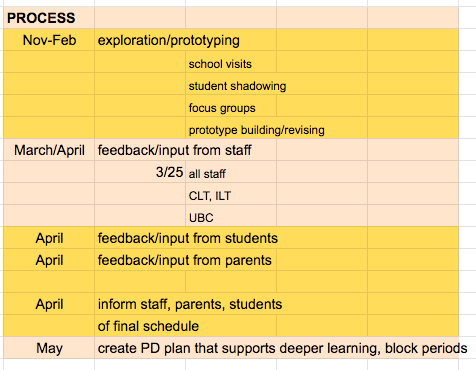The height and width of the screenshot is (370, 476).
Task: Click the 3/25 date cell
Action: click(x=140, y=172)
